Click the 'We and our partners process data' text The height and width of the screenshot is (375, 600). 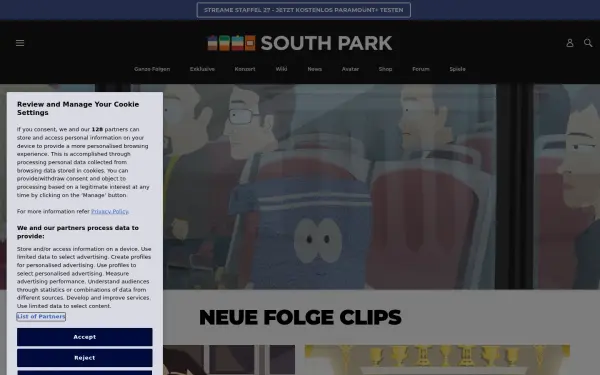[x=78, y=232]
